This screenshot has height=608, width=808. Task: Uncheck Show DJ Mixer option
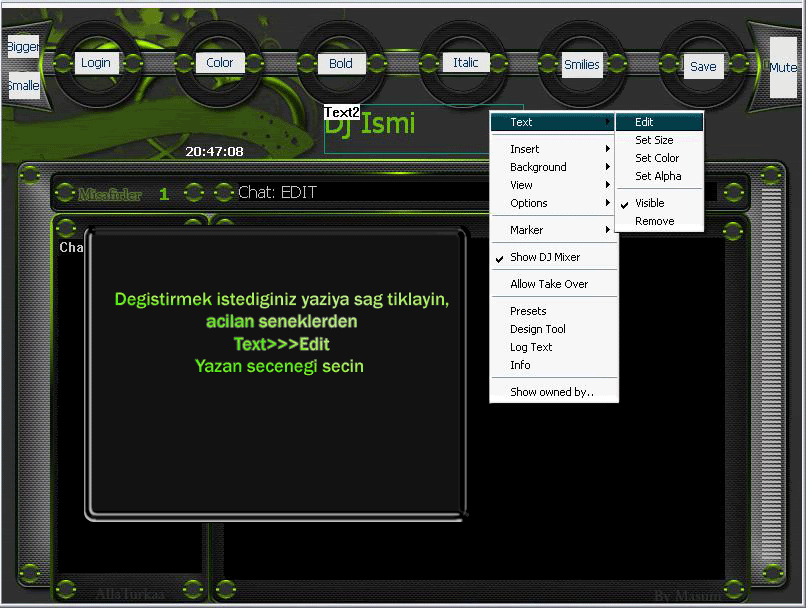tap(545, 257)
